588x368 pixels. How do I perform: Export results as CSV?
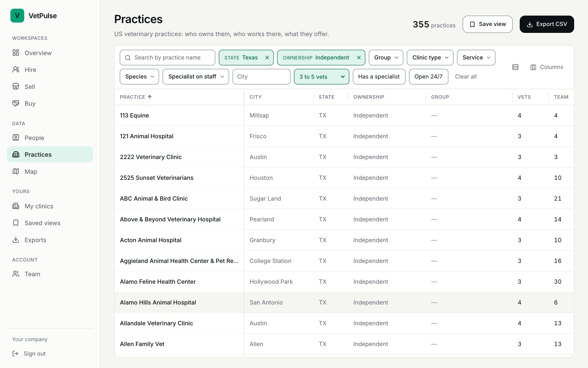(x=547, y=24)
